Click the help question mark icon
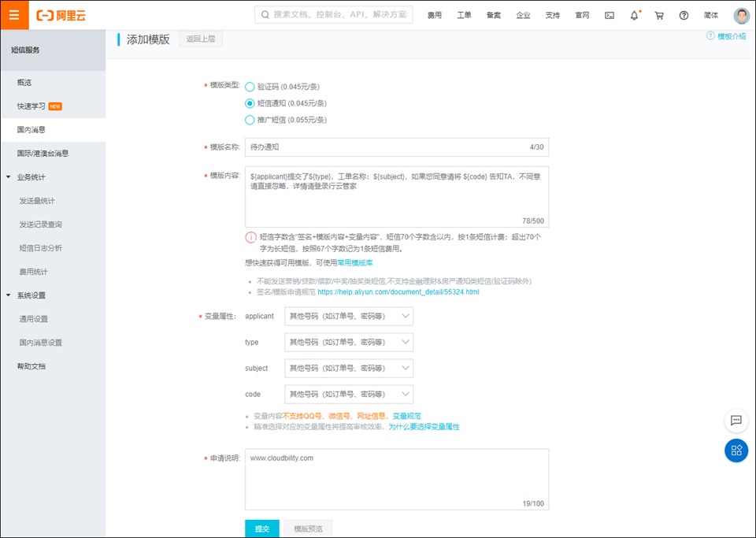756x538 pixels. pyautogui.click(x=684, y=15)
